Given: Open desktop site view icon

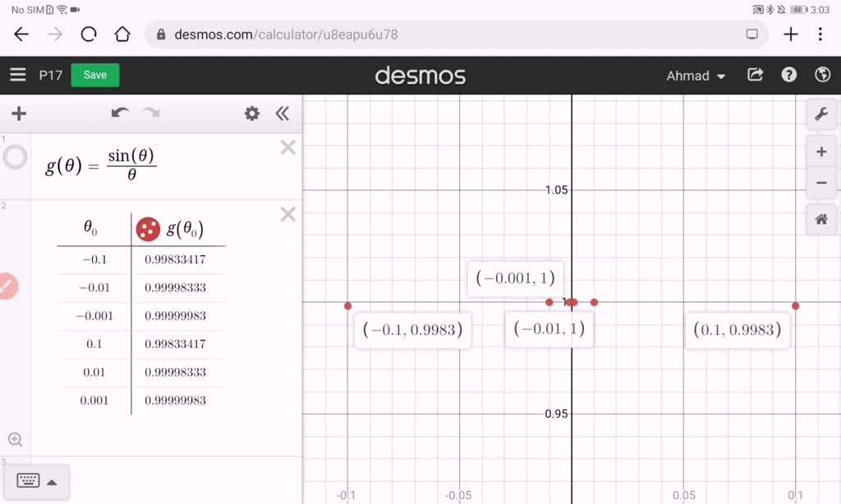Looking at the screenshot, I should [752, 34].
